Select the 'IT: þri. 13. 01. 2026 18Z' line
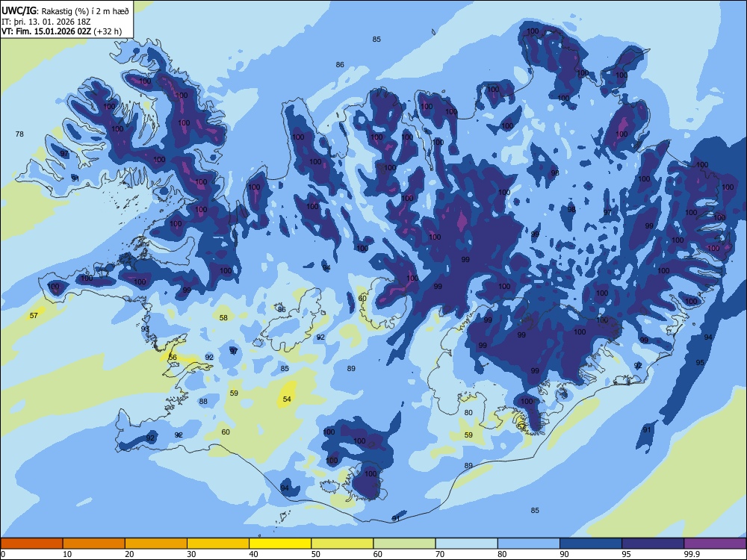 click(46, 22)
